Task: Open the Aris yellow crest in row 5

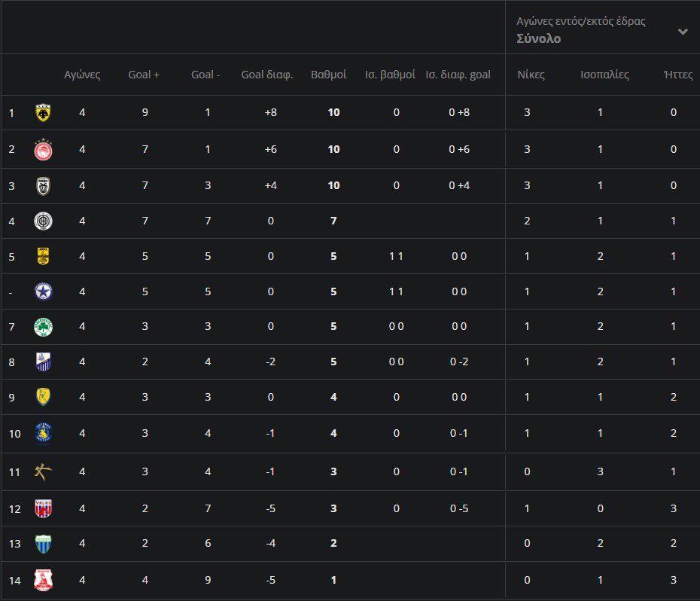Action: (43, 256)
